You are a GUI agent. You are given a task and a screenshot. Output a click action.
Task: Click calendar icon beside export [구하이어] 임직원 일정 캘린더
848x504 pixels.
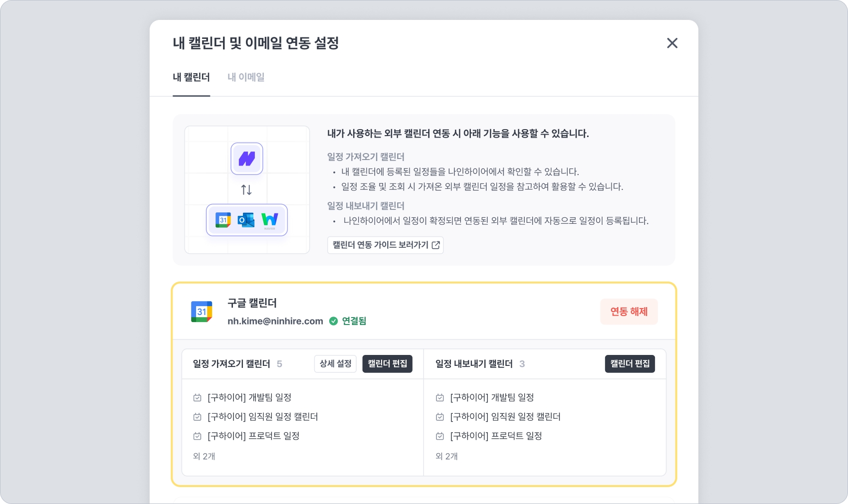coord(439,417)
